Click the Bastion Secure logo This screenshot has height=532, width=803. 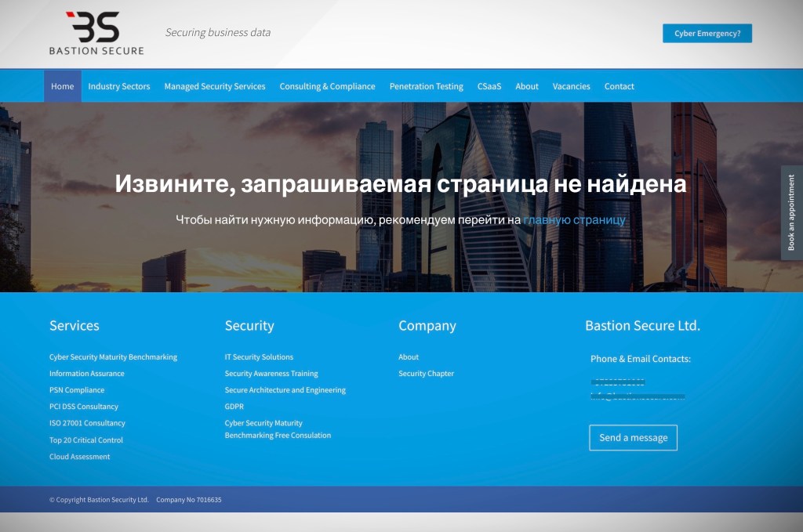(96, 33)
